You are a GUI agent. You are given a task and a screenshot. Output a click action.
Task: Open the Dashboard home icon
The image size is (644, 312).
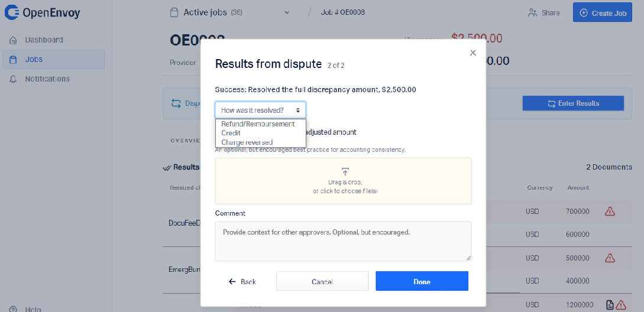(x=13, y=40)
